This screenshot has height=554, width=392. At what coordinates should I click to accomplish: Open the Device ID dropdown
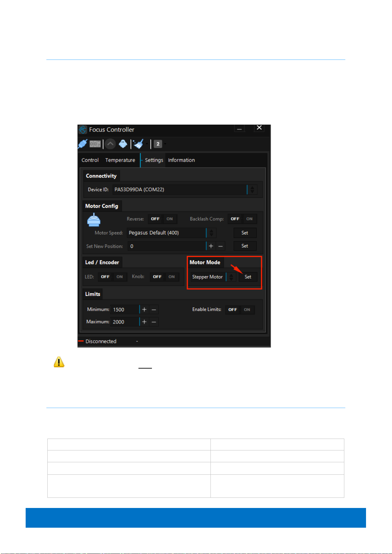(252, 190)
